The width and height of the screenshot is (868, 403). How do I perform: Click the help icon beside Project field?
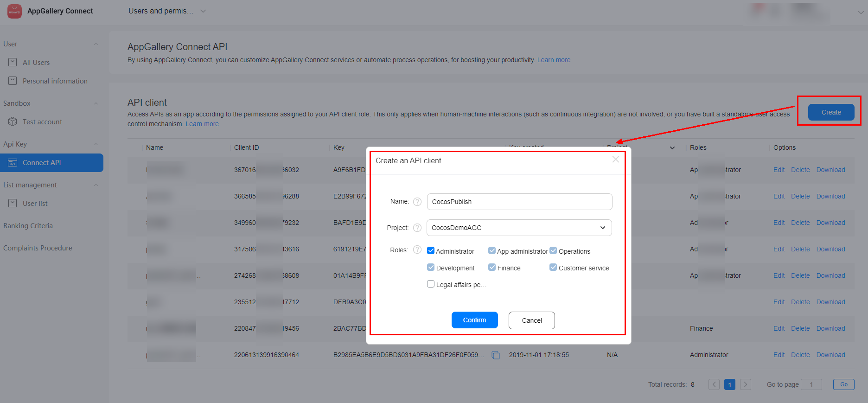(417, 228)
